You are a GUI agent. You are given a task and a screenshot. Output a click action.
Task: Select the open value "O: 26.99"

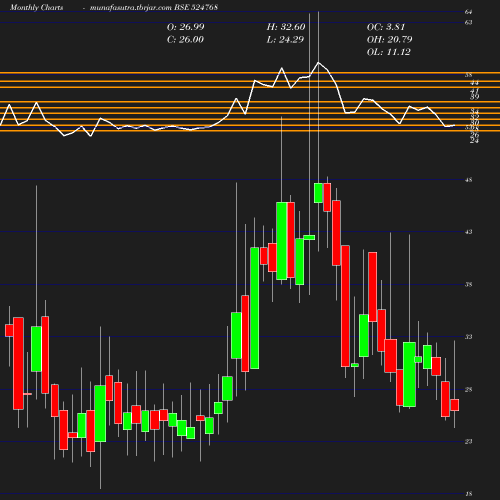click(x=185, y=27)
